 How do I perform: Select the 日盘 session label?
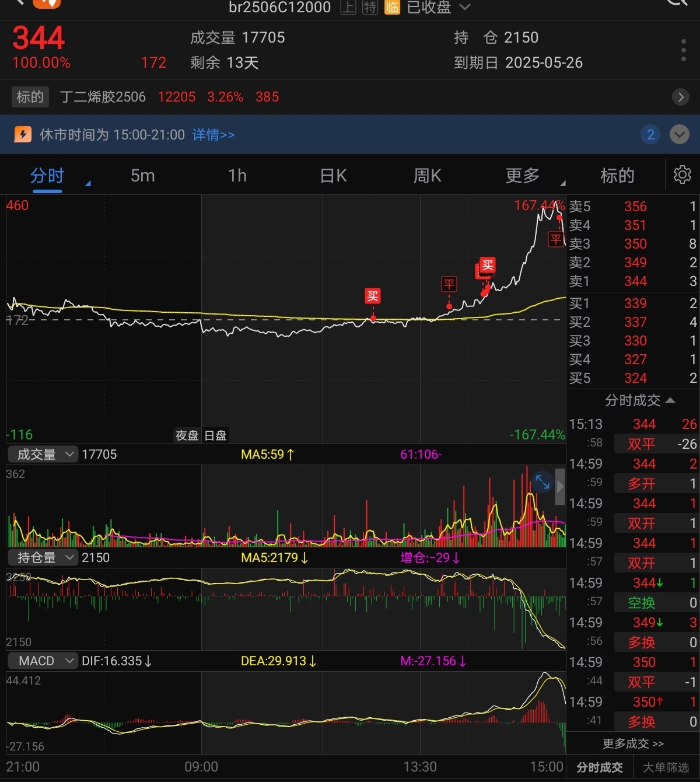[x=215, y=435]
